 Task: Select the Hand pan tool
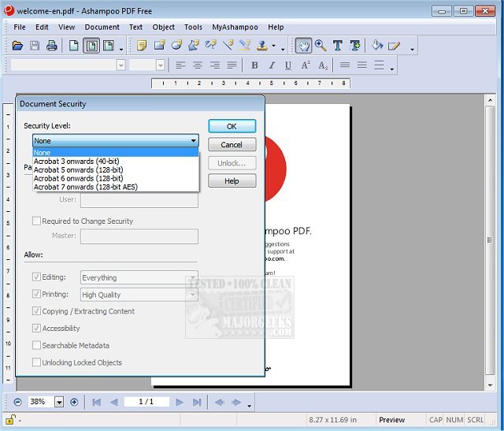coord(303,46)
